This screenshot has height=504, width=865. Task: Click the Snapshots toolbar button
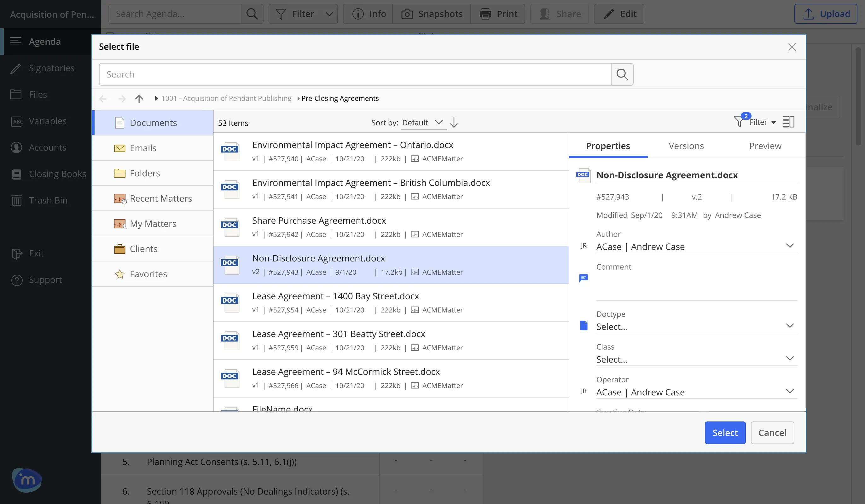(x=432, y=14)
